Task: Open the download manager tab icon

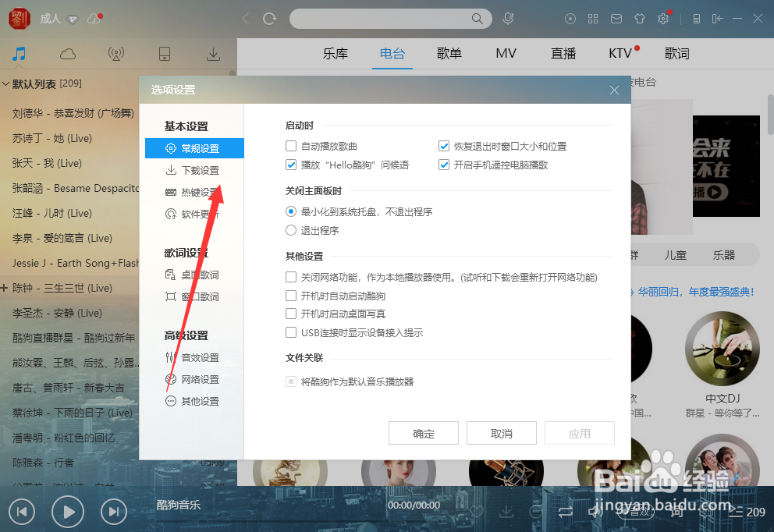Action: [213, 54]
